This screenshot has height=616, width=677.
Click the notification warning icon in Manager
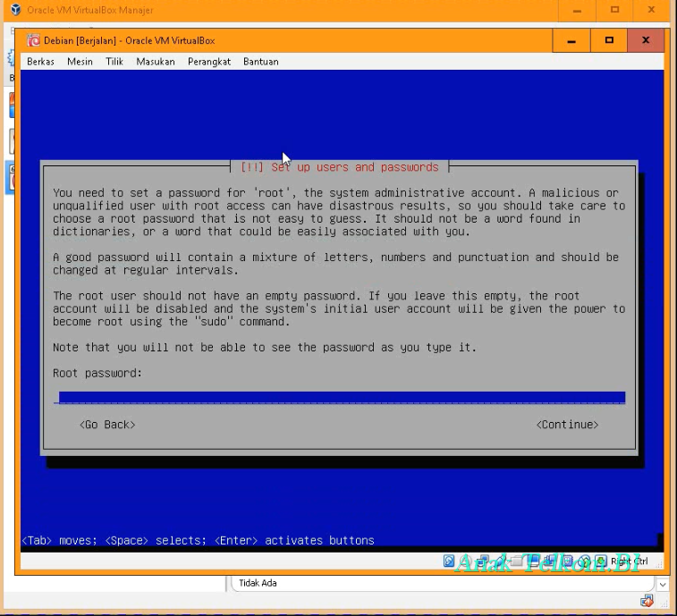(x=647, y=601)
